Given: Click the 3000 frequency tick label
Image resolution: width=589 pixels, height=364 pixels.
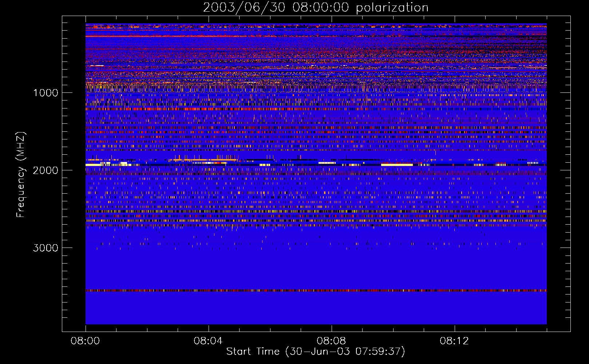Looking at the screenshot, I should click(x=46, y=248).
